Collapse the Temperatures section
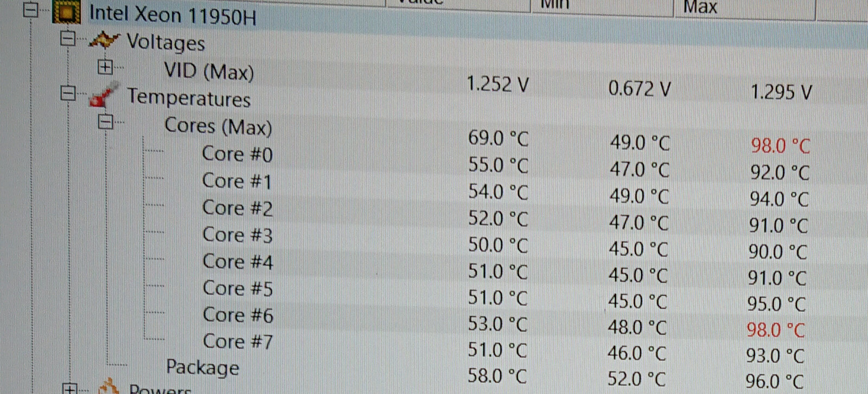Viewport: 868px width, 394px height. (x=68, y=94)
